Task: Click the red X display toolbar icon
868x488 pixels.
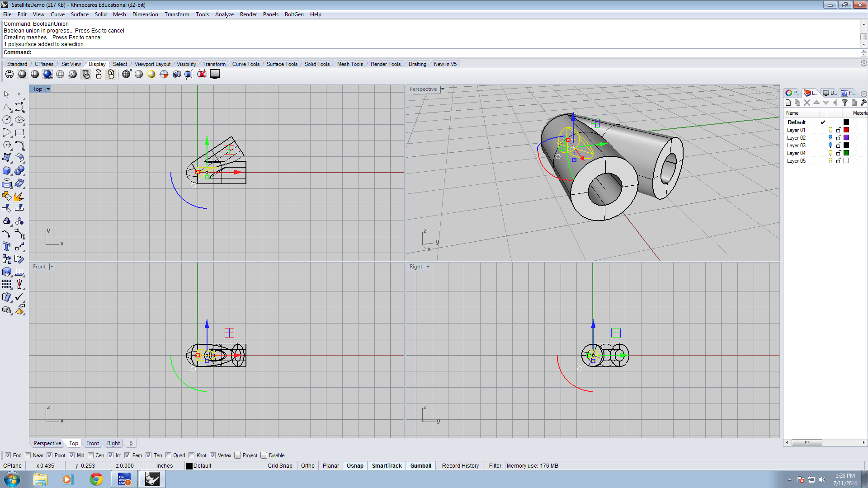Action: [x=202, y=74]
